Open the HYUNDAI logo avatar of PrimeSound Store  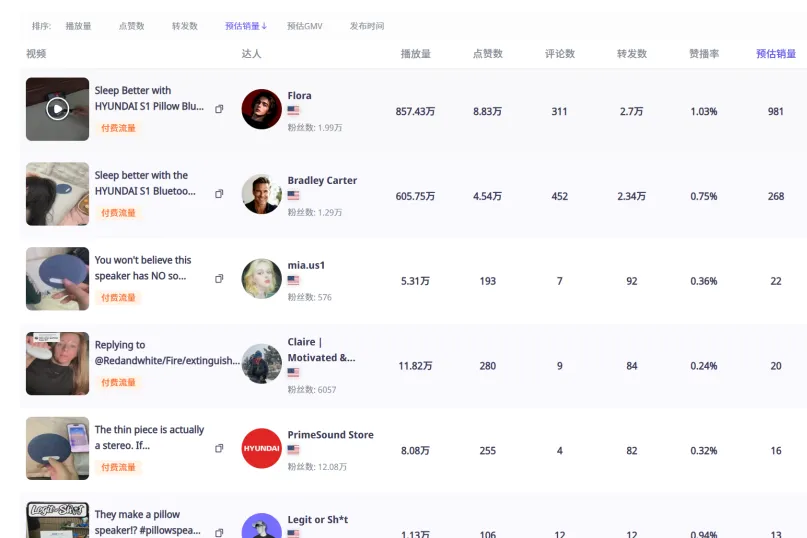pos(261,448)
